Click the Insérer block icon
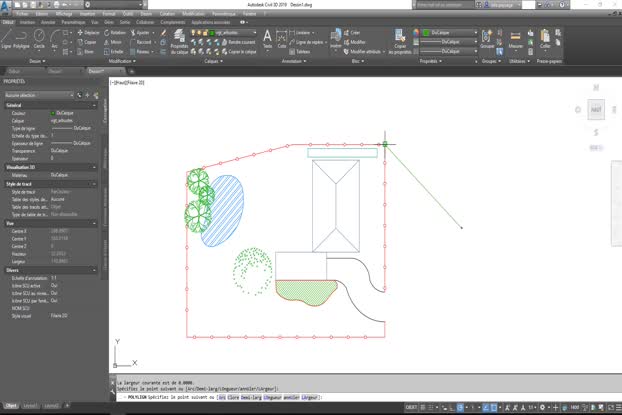The width and height of the screenshot is (622, 415). (x=336, y=38)
